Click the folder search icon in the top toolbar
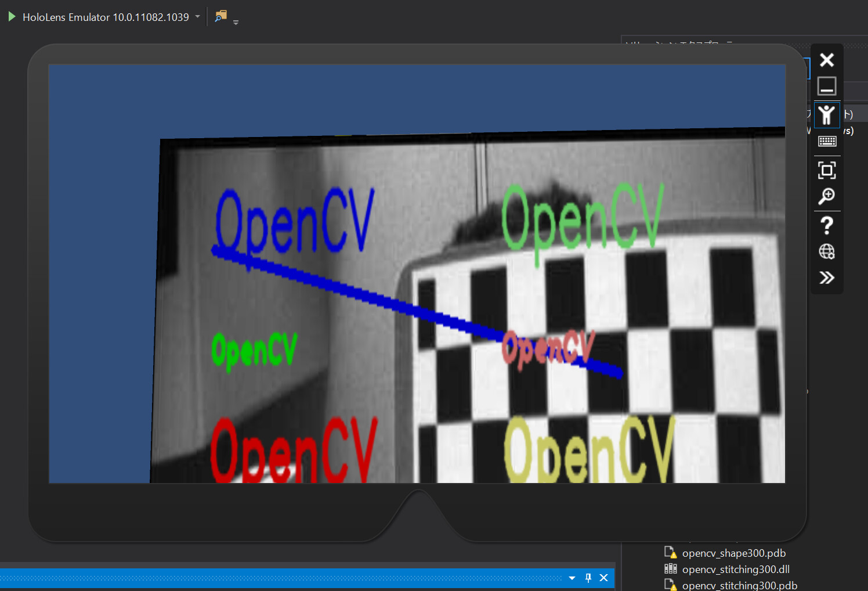 (219, 16)
